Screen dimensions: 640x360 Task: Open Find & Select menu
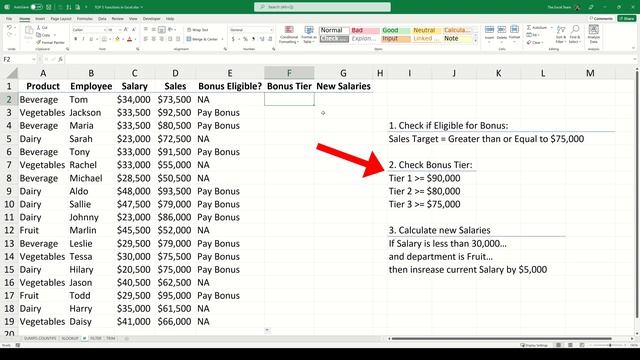tap(575, 34)
